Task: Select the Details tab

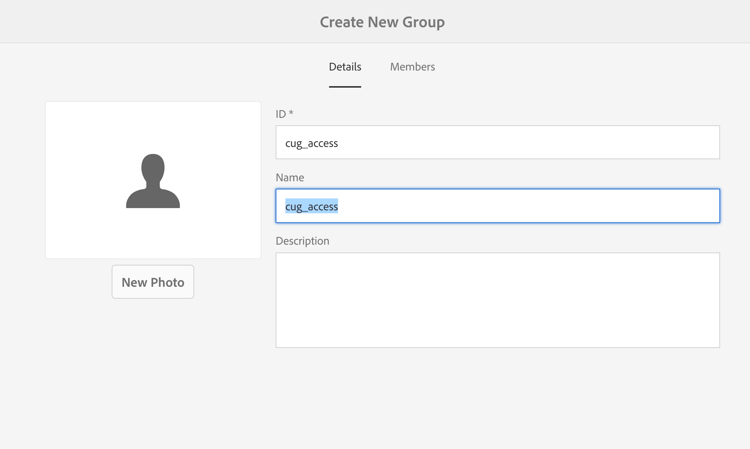Action: [345, 67]
